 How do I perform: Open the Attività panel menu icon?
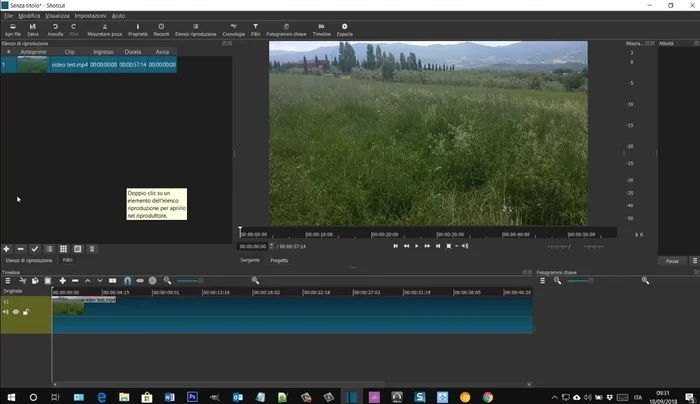click(695, 261)
